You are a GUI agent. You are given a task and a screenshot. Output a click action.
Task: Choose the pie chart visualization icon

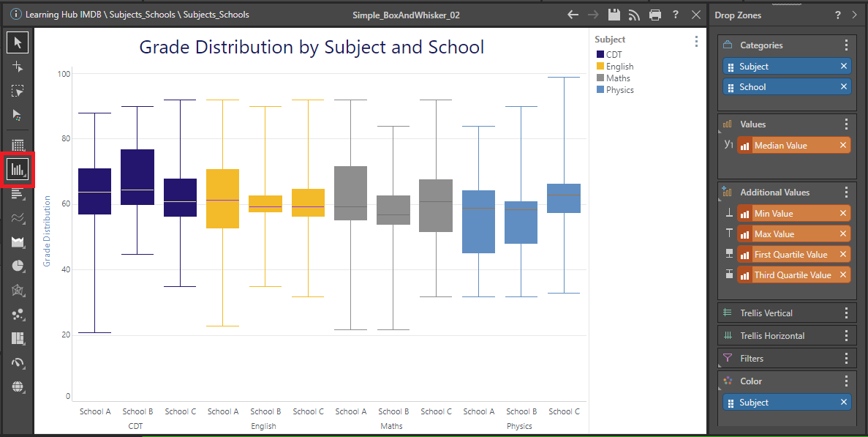tap(18, 266)
